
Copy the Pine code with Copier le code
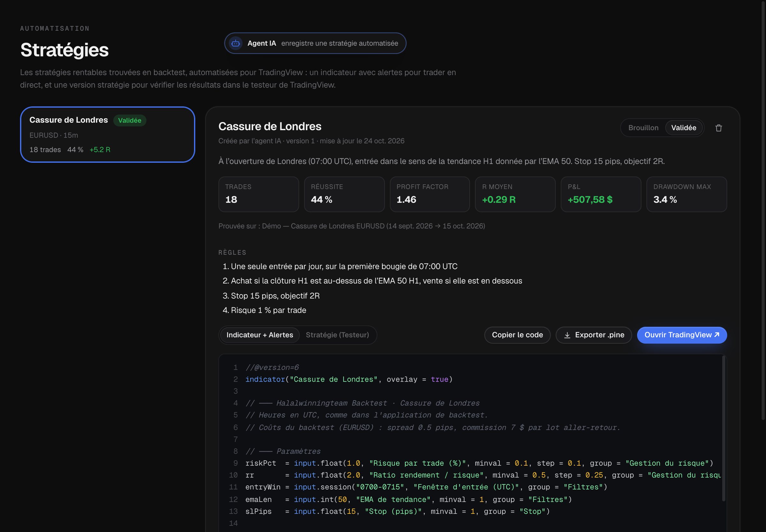[x=517, y=335]
